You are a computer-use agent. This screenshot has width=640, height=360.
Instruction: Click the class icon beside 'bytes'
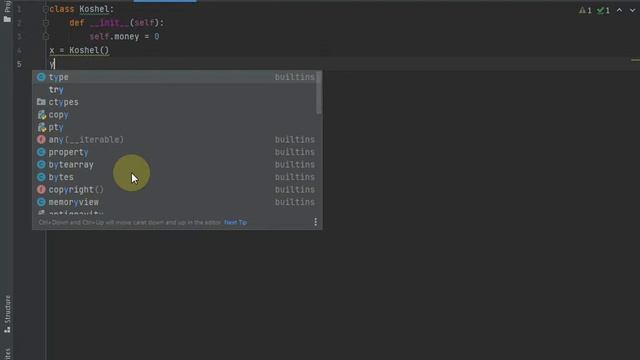pos(41,177)
